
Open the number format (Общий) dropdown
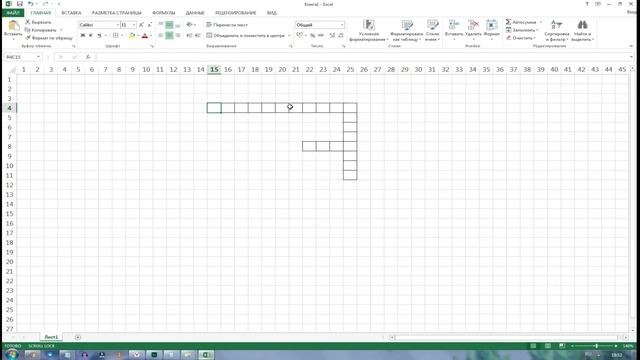[x=342, y=25]
